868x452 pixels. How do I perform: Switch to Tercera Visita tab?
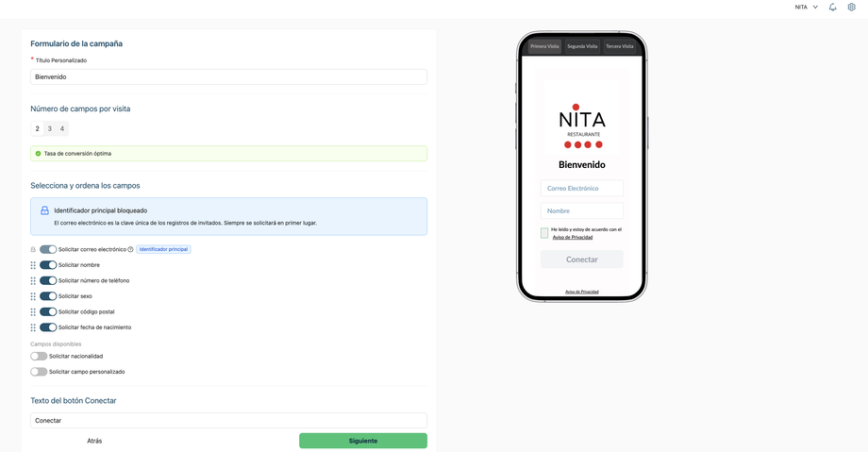(620, 46)
